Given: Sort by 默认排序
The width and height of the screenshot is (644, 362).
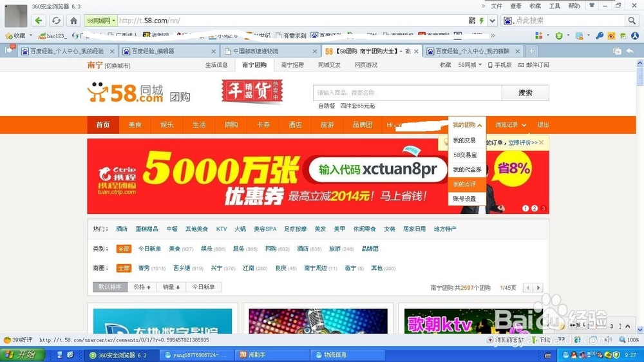Looking at the screenshot, I should coord(110,287).
